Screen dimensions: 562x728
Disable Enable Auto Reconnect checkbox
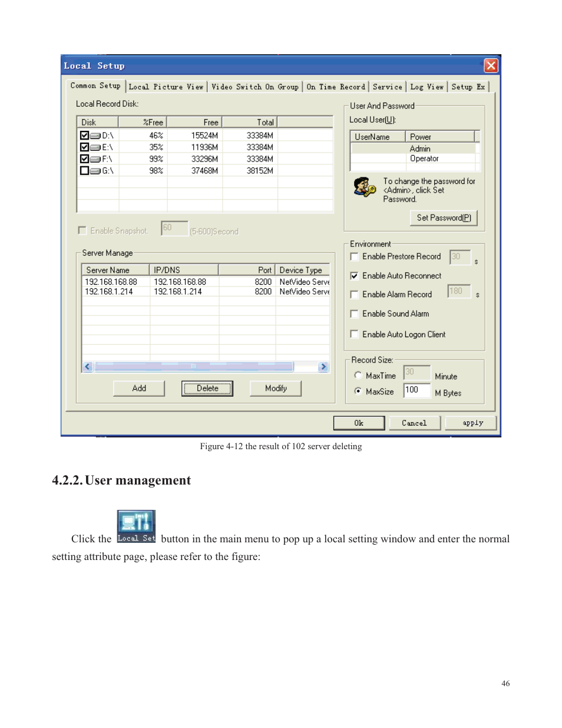pyautogui.click(x=354, y=276)
